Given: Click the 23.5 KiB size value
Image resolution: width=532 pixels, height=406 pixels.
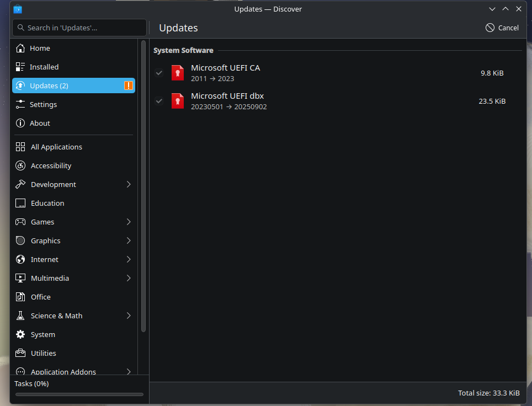Looking at the screenshot, I should point(492,101).
